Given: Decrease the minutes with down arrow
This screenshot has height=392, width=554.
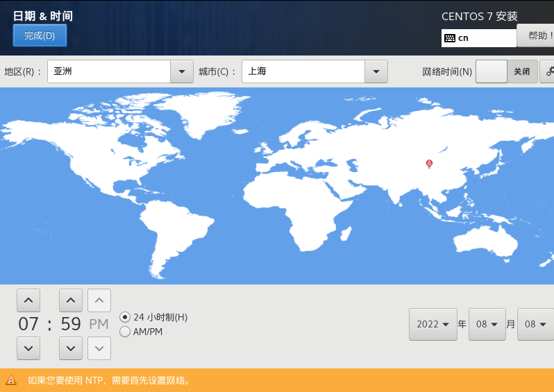Looking at the screenshot, I should [71, 348].
